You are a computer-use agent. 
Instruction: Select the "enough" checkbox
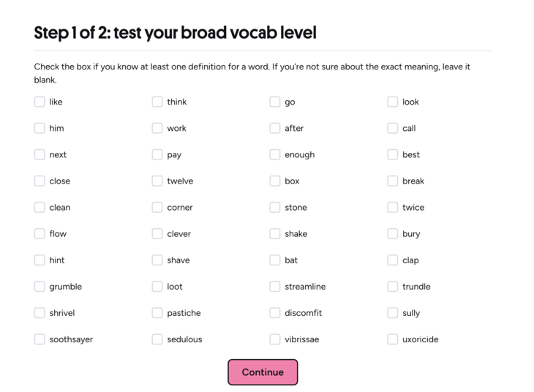tap(275, 154)
